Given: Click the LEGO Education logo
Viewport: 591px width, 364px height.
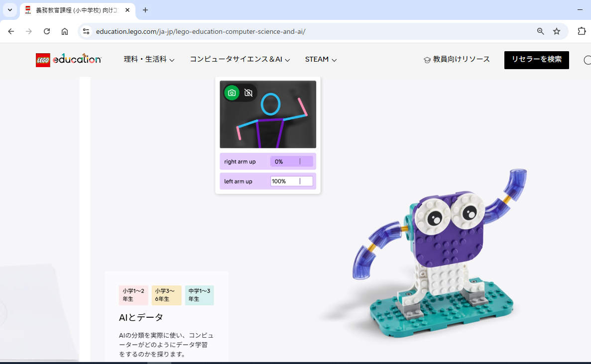Looking at the screenshot, I should point(69,60).
